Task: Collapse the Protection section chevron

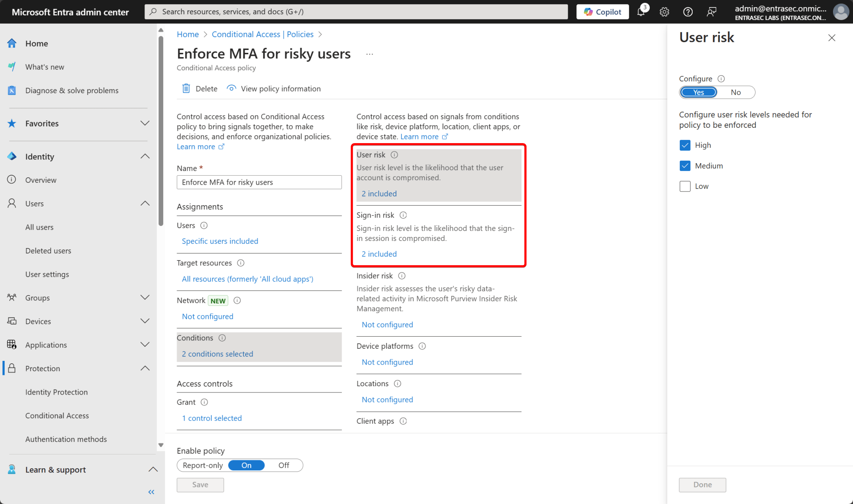Action: tap(145, 368)
